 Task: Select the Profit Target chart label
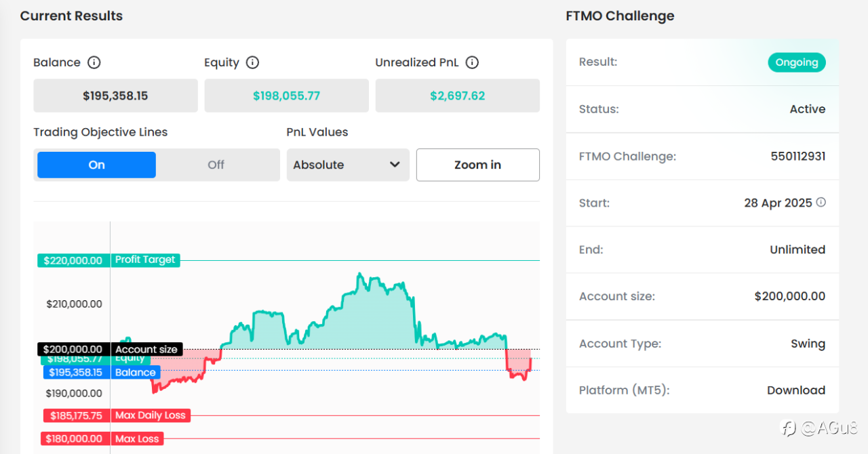[x=145, y=260]
